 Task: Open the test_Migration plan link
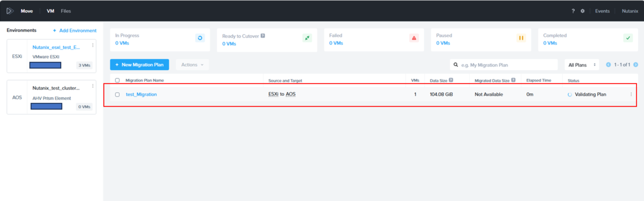pos(141,94)
